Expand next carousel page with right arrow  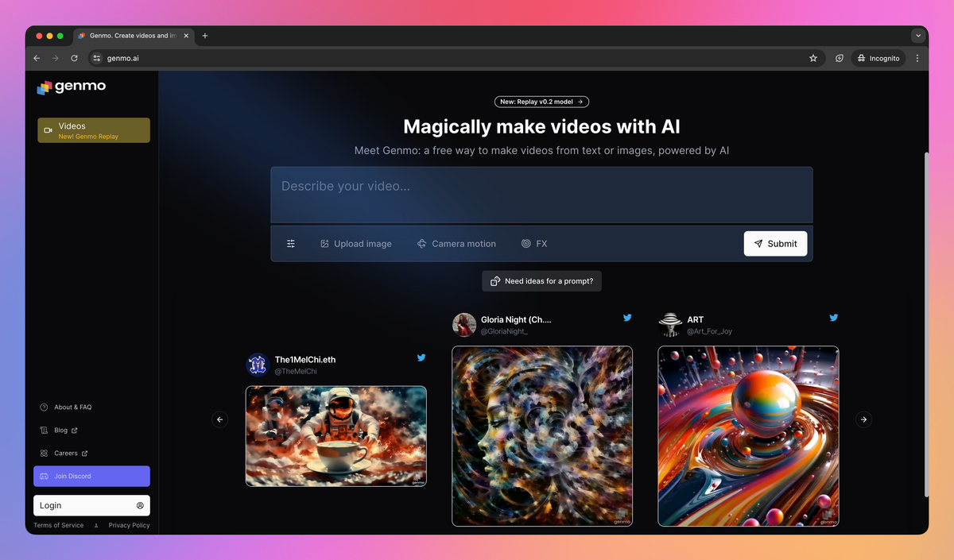coord(863,419)
